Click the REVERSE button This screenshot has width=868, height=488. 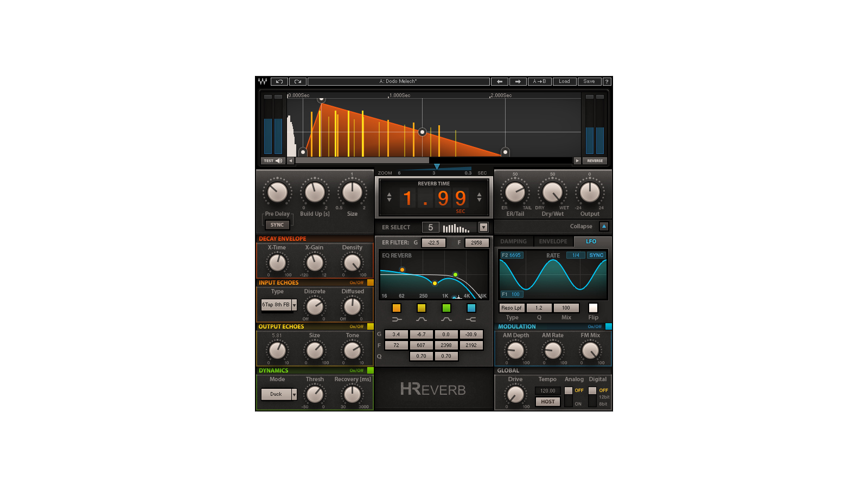595,160
